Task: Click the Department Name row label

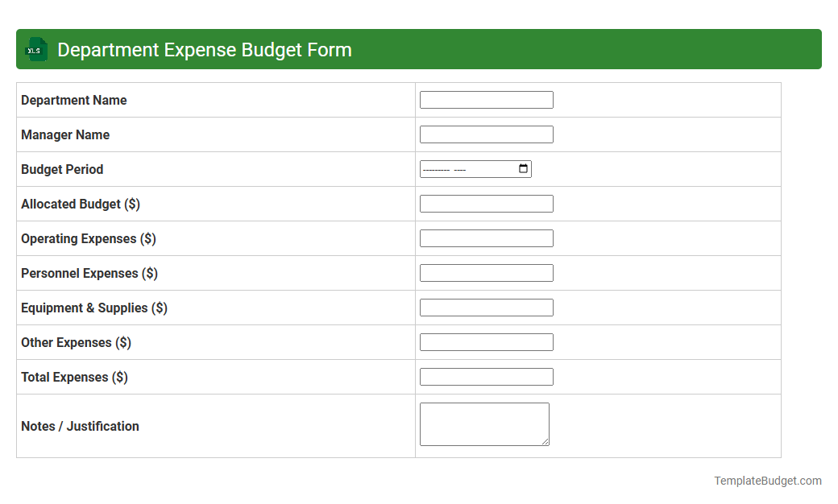Action: click(73, 100)
